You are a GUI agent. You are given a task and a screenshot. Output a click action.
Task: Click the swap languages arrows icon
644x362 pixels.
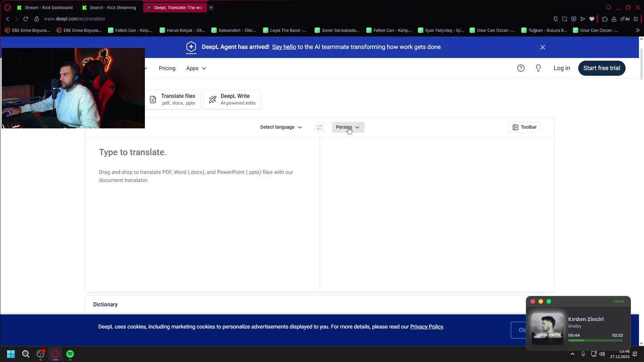[x=319, y=128]
